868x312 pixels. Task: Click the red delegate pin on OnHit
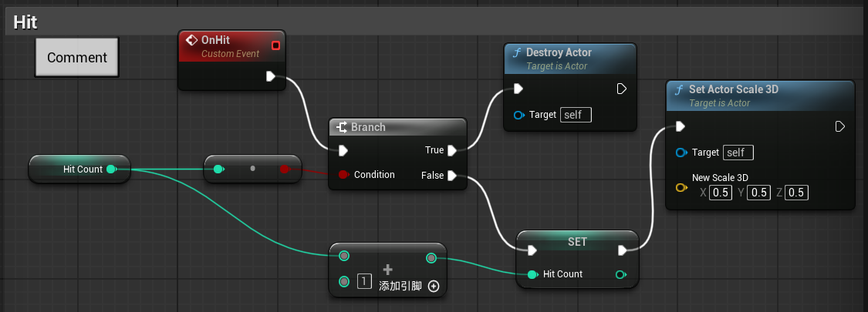tap(275, 46)
